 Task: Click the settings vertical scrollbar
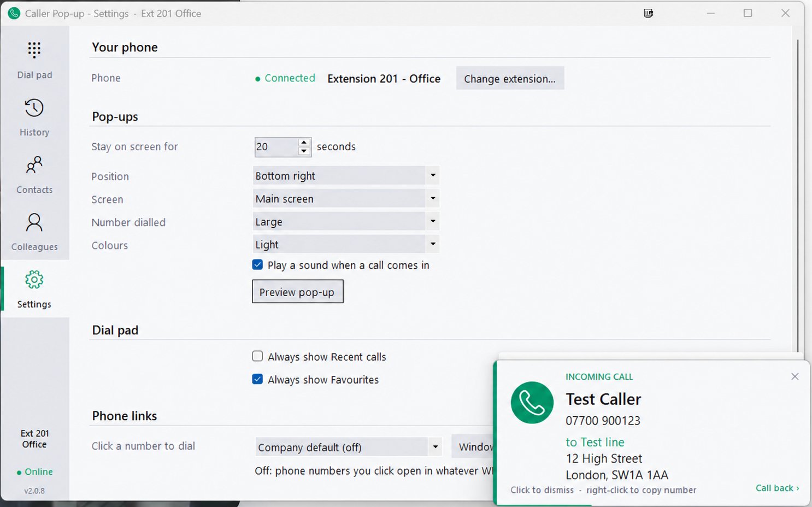click(x=798, y=197)
